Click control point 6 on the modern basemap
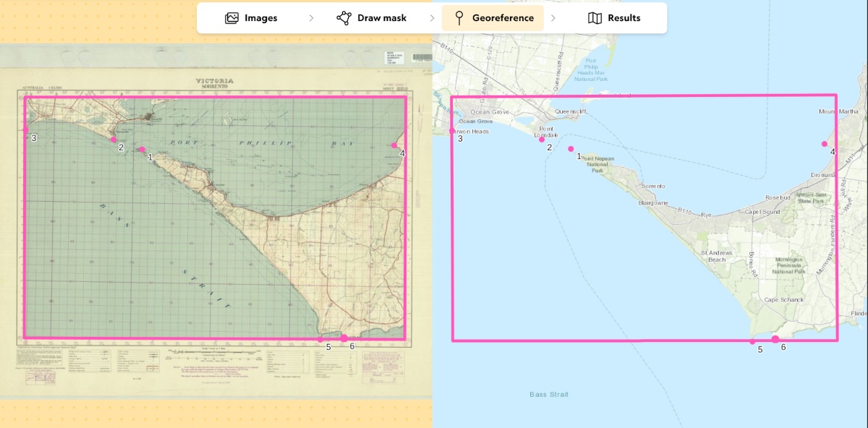The width and height of the screenshot is (868, 428). click(775, 339)
